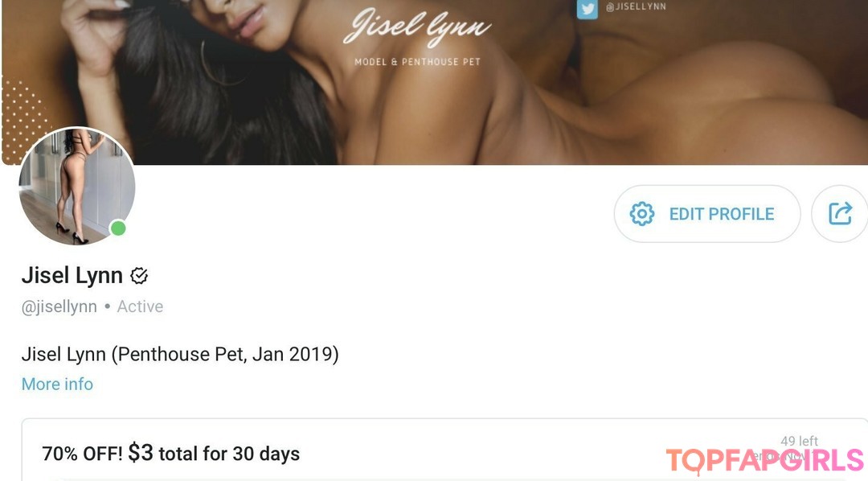
Task: Click the verified checkmark badge beside name
Action: coord(139,275)
